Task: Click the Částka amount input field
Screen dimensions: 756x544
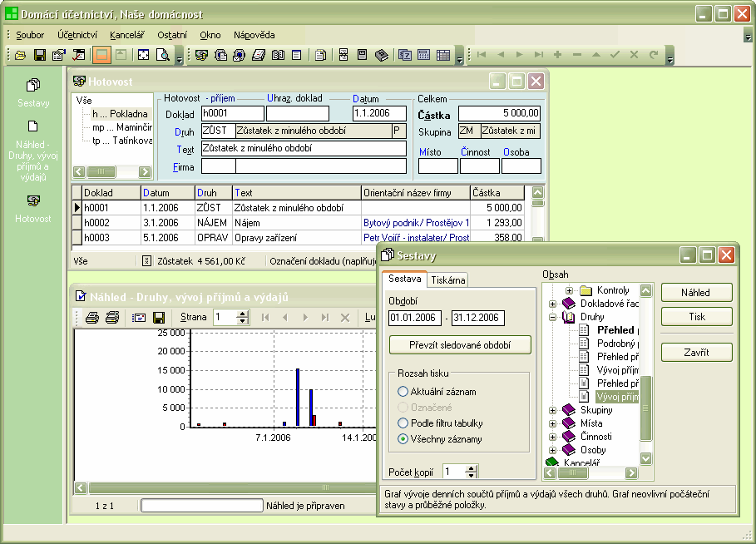Action: pos(500,113)
